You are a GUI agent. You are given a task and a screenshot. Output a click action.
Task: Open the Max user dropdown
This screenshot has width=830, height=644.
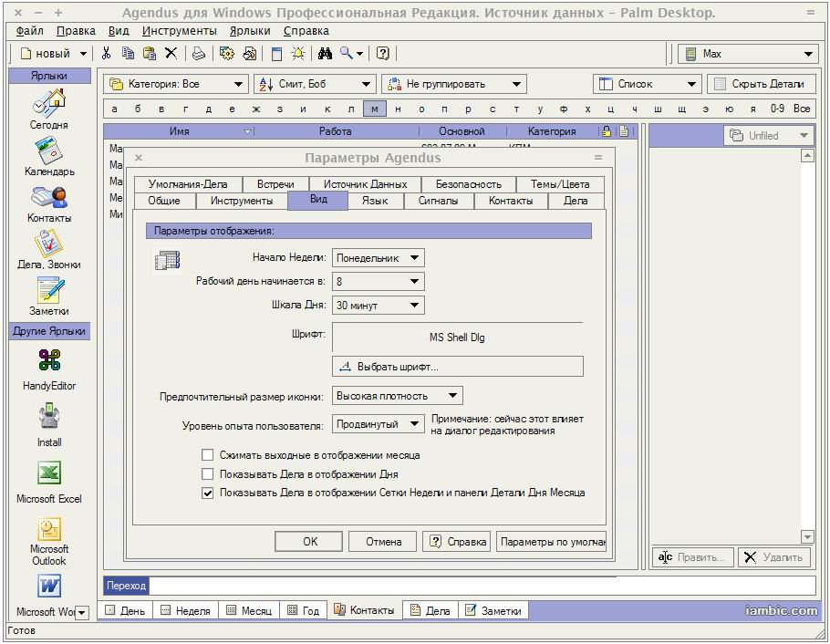(748, 54)
